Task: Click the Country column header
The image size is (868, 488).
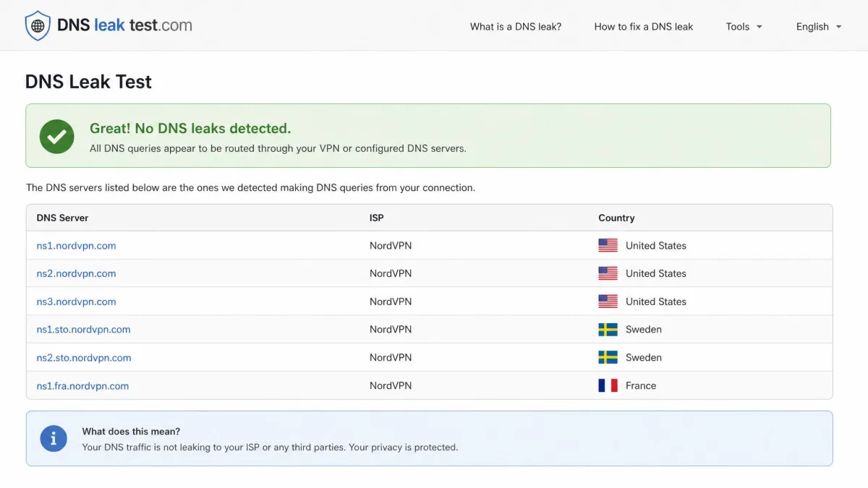Action: pyautogui.click(x=616, y=218)
